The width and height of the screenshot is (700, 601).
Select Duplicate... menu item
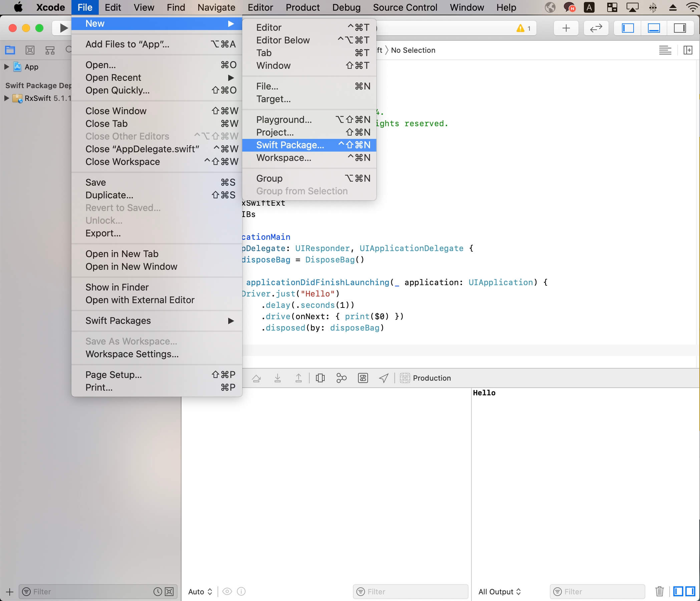(157, 195)
